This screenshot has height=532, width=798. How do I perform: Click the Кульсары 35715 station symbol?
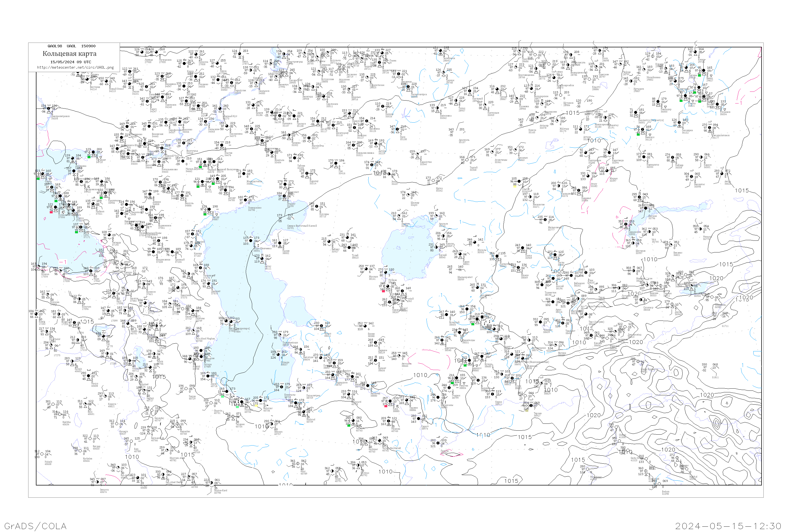point(317,206)
